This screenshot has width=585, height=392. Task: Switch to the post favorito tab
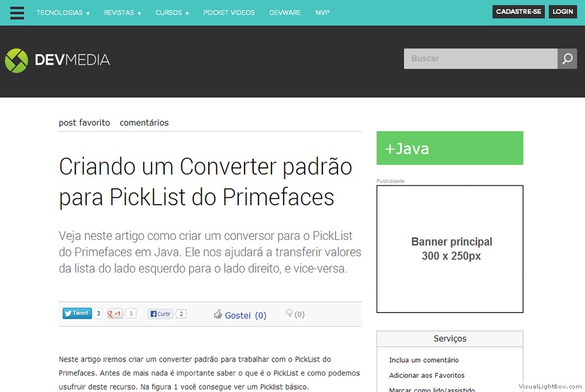click(x=84, y=123)
